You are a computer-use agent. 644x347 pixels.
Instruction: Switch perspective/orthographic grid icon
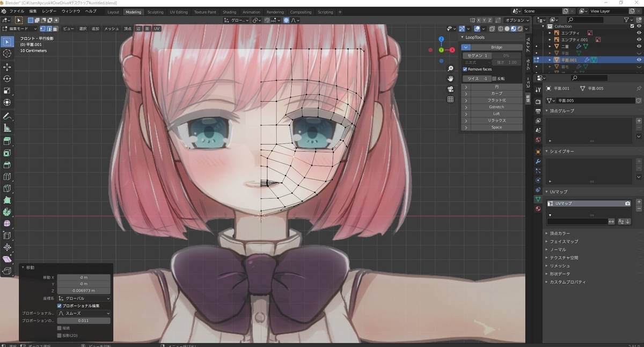click(x=450, y=99)
